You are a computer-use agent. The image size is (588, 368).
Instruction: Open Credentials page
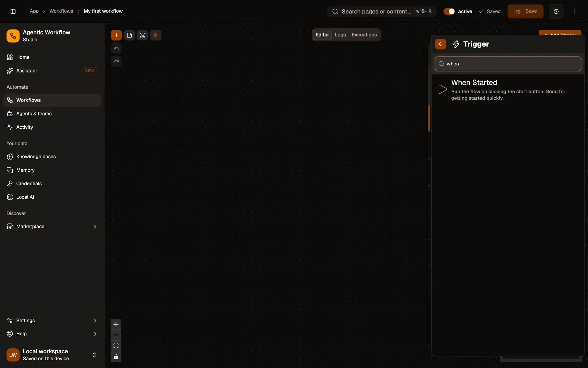52,183
